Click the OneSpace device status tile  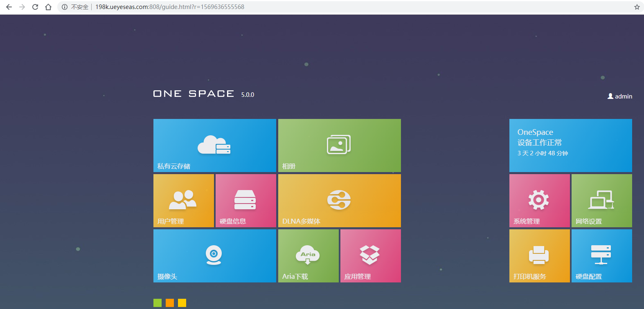coord(570,146)
